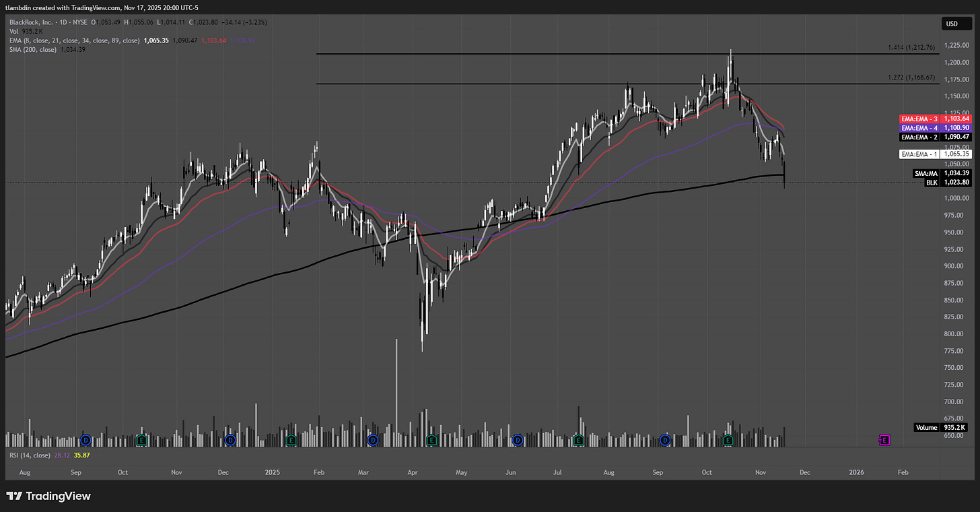The width and height of the screenshot is (980, 512).
Task: Click the EMA:EMA - 4 price label
Action: [936, 127]
